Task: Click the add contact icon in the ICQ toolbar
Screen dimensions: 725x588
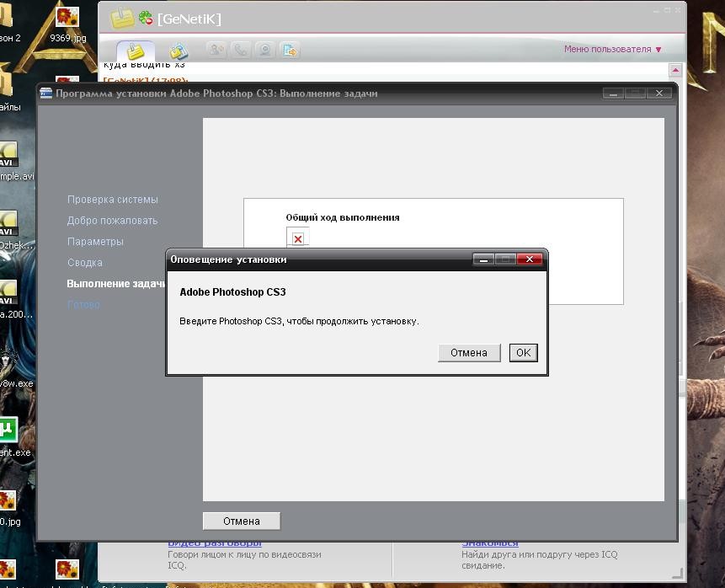Action: tap(216, 50)
